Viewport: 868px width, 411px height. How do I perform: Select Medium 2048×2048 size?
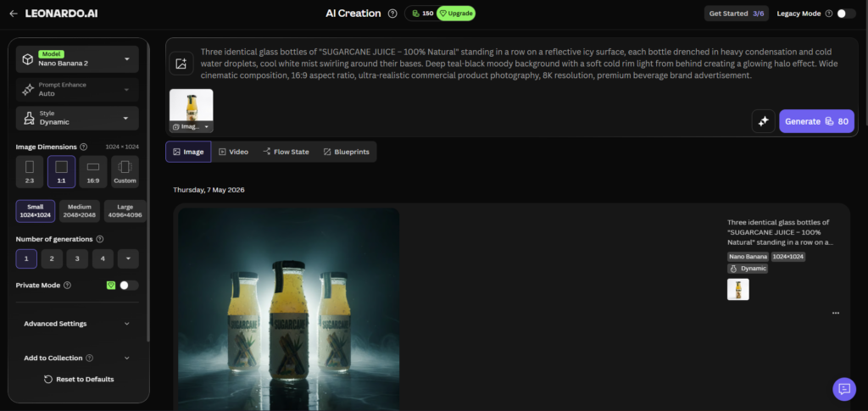tap(80, 211)
